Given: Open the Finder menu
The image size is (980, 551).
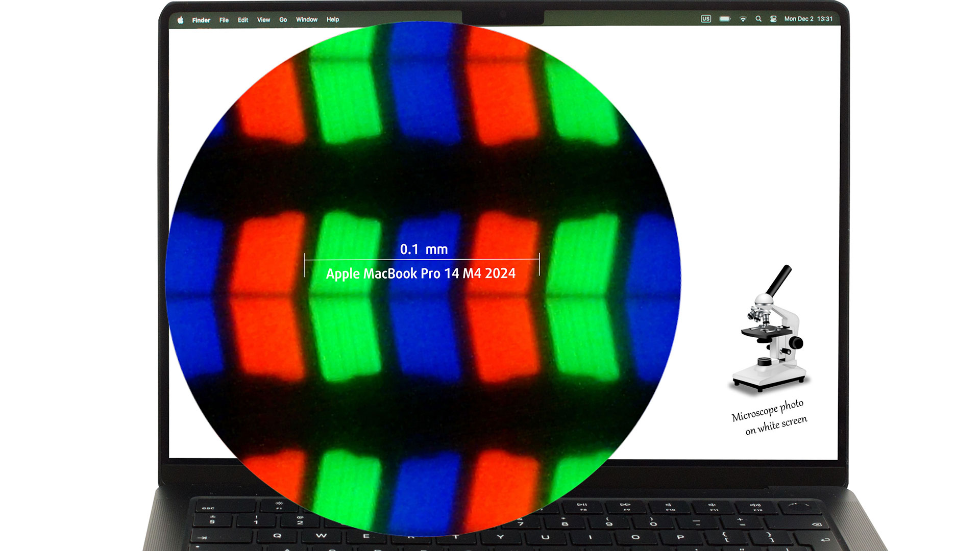Looking at the screenshot, I should (201, 20).
